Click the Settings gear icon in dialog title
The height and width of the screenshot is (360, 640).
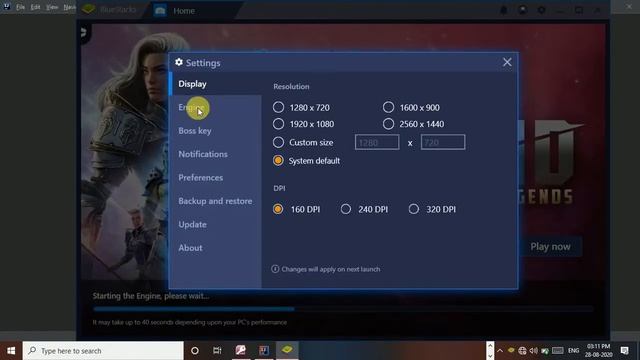tap(179, 62)
